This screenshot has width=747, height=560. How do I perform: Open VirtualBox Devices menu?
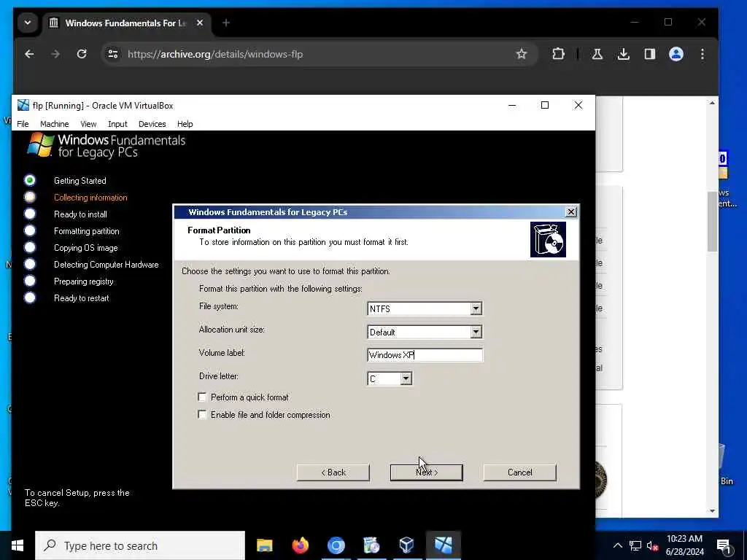click(152, 124)
